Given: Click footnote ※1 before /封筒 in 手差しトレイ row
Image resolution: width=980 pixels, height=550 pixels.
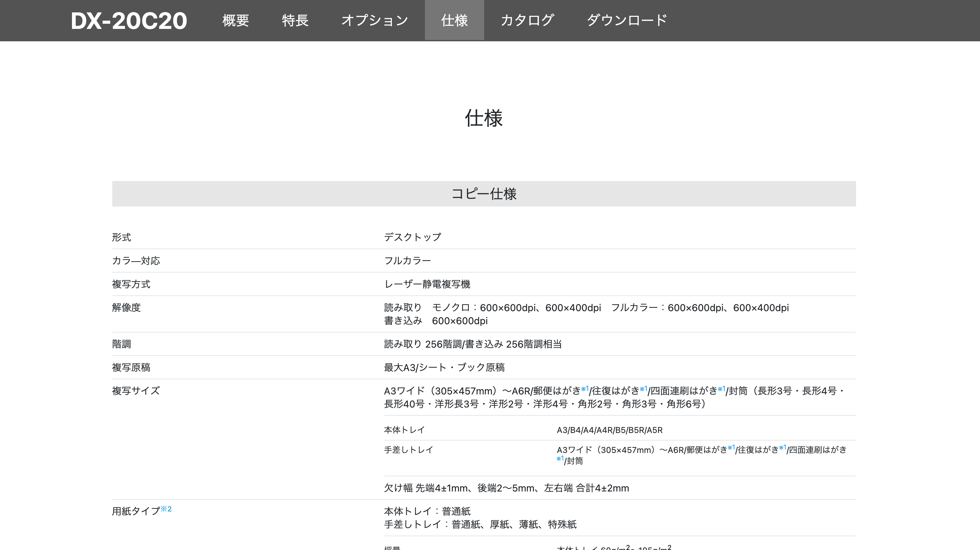Looking at the screenshot, I should tap(560, 458).
